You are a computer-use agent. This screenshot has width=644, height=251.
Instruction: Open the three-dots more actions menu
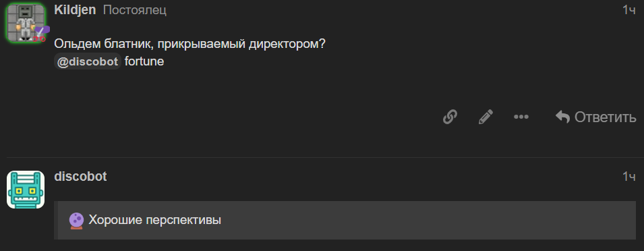point(521,117)
